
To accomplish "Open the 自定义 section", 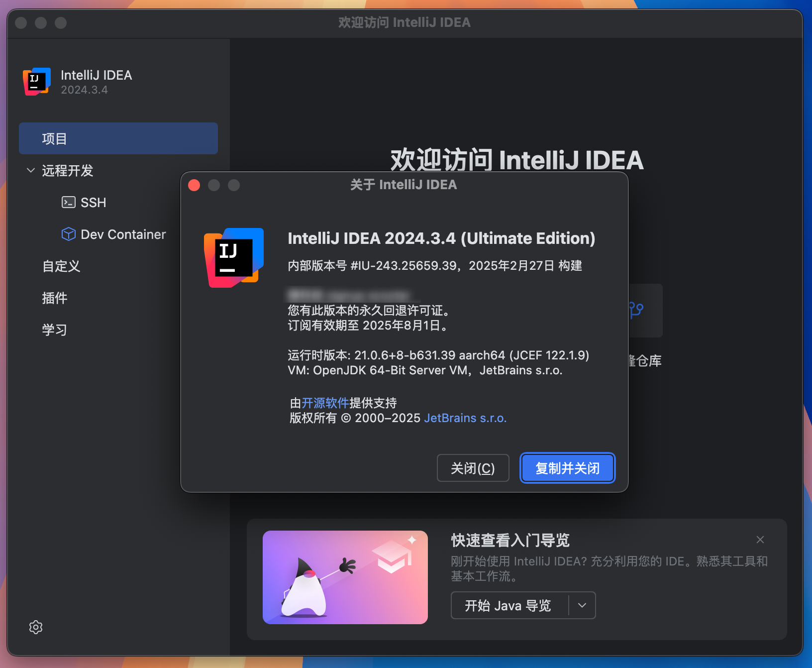I will pyautogui.click(x=61, y=266).
